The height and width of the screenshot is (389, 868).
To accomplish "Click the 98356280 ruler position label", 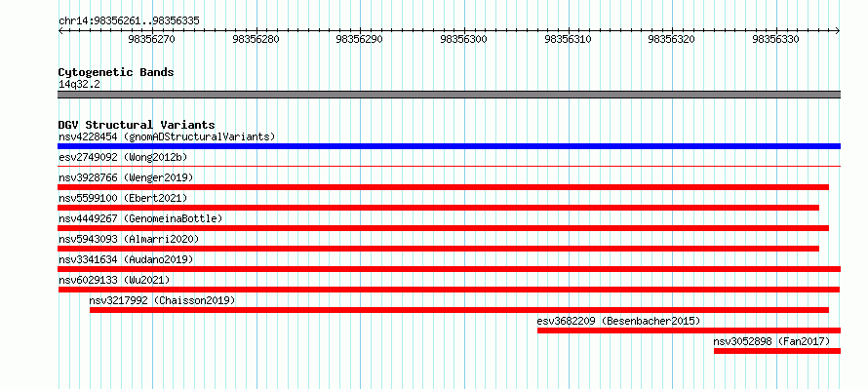I will pos(256,39).
